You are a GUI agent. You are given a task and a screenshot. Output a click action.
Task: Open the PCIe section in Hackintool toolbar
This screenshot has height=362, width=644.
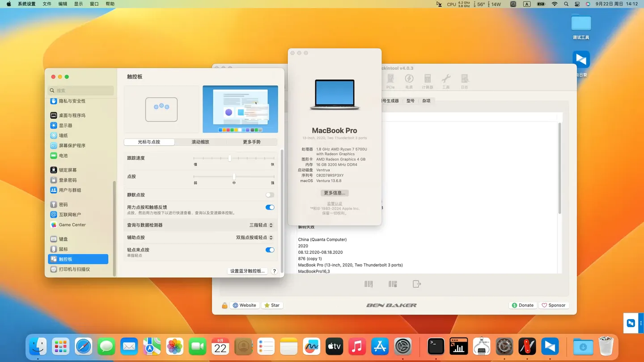point(390,81)
